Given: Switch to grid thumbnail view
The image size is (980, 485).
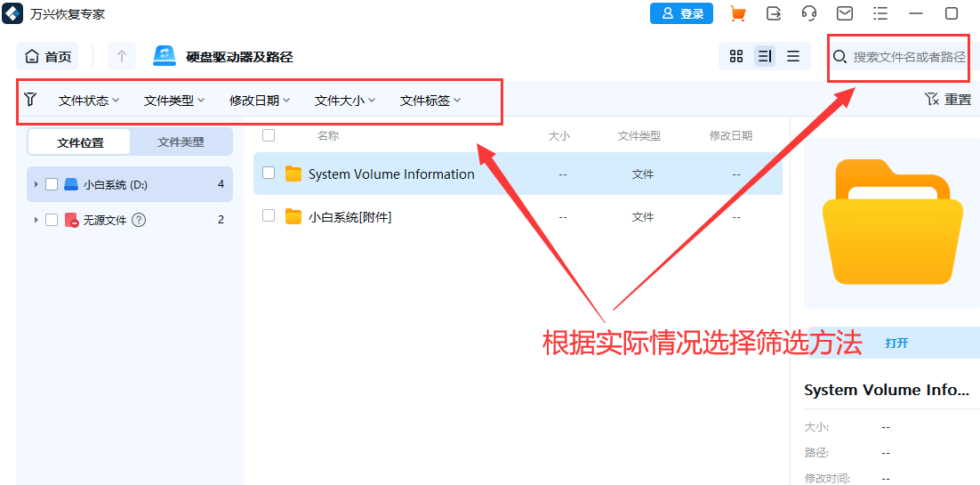Looking at the screenshot, I should pyautogui.click(x=736, y=56).
